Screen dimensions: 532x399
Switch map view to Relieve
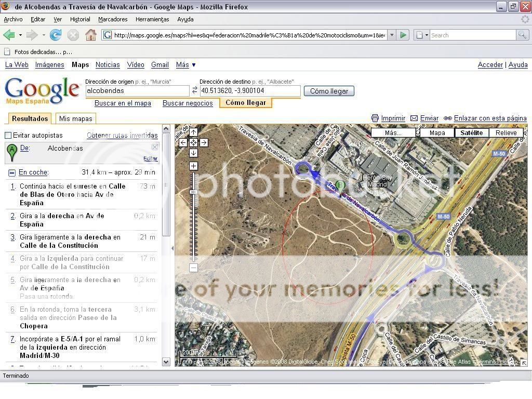point(506,133)
